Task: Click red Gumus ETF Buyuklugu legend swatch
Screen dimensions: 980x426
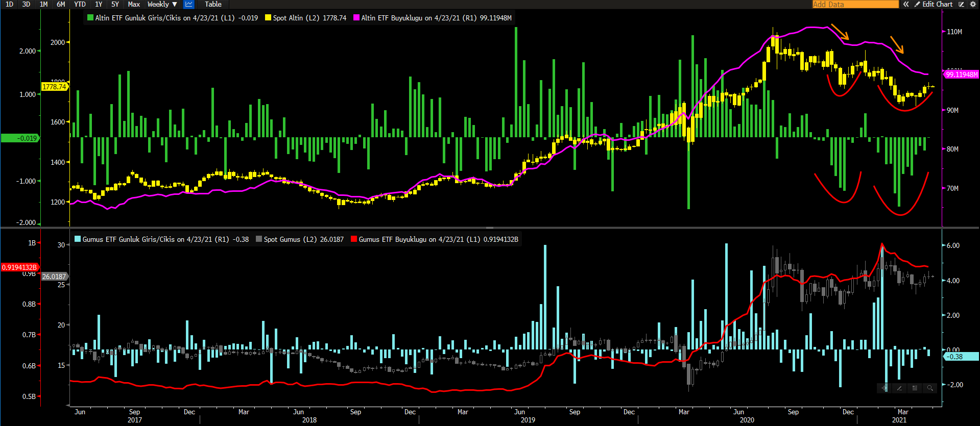Action: click(x=354, y=239)
